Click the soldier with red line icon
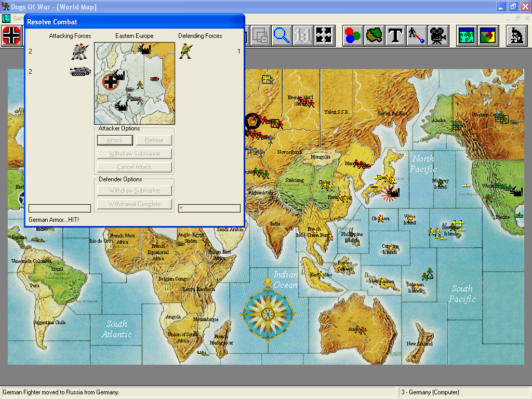The image size is (532, 399). (x=417, y=35)
